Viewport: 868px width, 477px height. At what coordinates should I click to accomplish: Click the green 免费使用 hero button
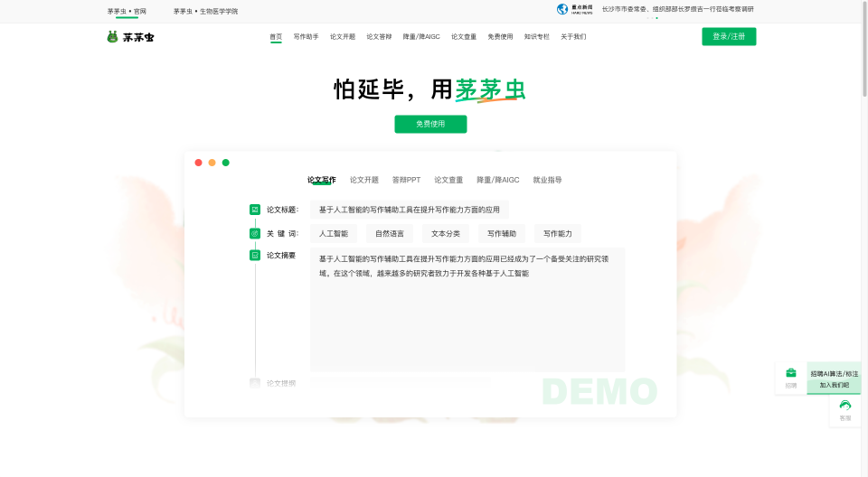tap(430, 124)
